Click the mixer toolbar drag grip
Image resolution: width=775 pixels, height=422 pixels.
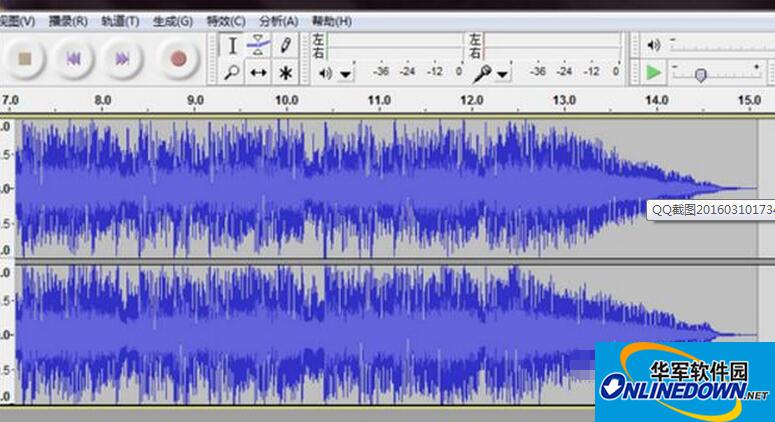pyautogui.click(x=635, y=46)
